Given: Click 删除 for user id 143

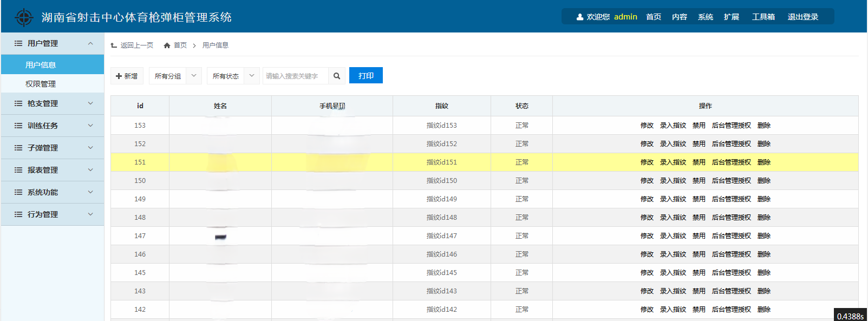Looking at the screenshot, I should [764, 291].
